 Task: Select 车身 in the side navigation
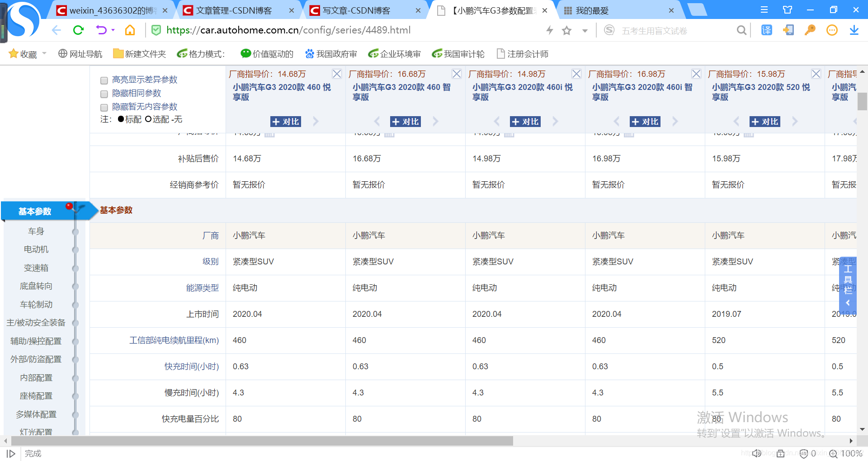click(36, 231)
